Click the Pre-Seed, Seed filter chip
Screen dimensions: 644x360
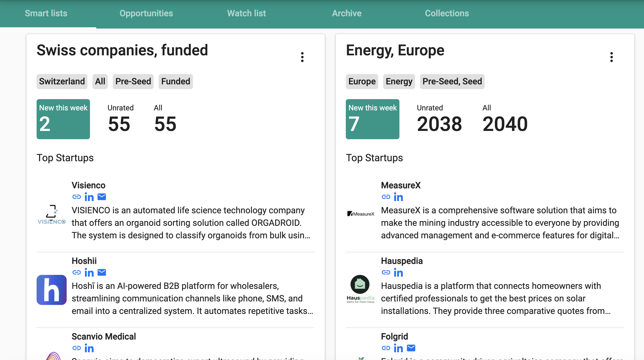[x=452, y=82]
